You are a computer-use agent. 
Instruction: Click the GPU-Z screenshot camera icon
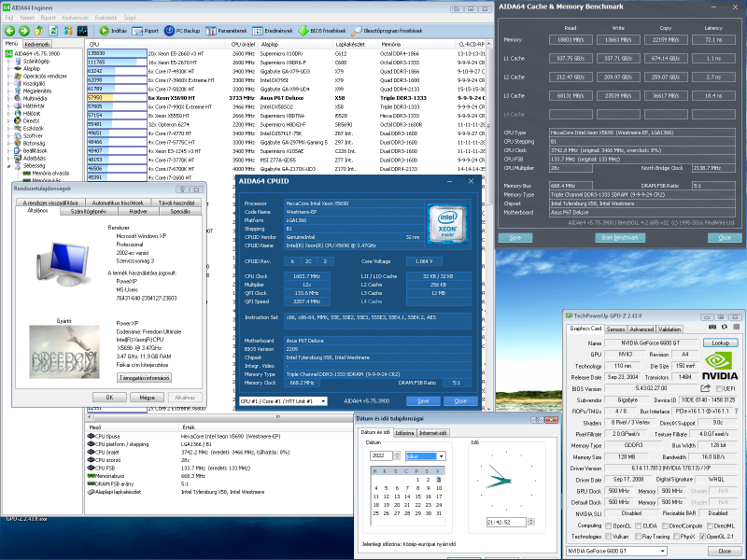[712, 328]
